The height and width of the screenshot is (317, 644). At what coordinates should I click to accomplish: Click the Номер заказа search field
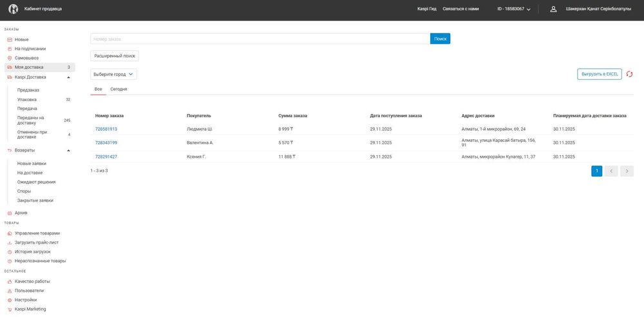(260, 39)
